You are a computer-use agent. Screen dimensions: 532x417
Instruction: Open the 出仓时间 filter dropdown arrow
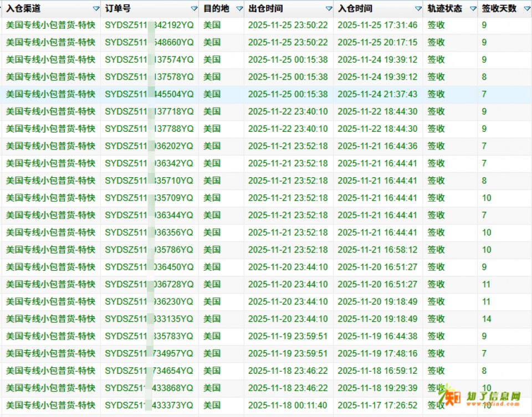(329, 9)
